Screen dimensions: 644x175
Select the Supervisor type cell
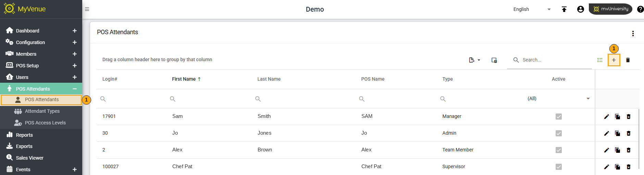point(454,166)
